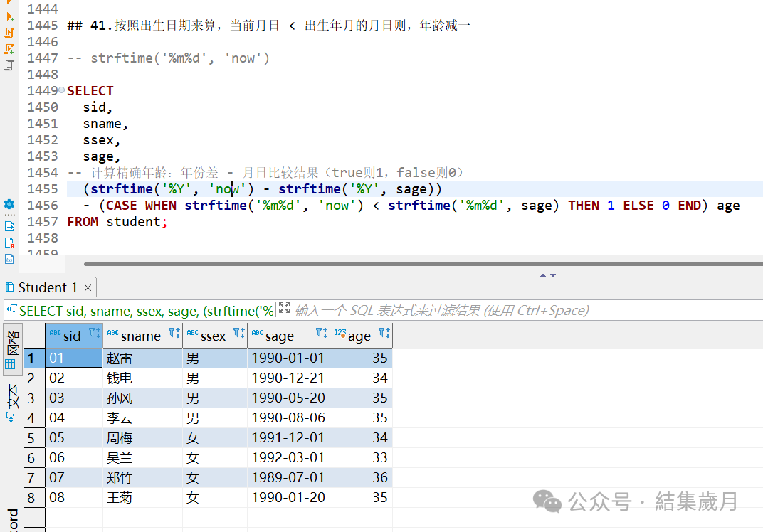Click the execute script in new tab icon
This screenshot has width=763, height=532.
9,48
